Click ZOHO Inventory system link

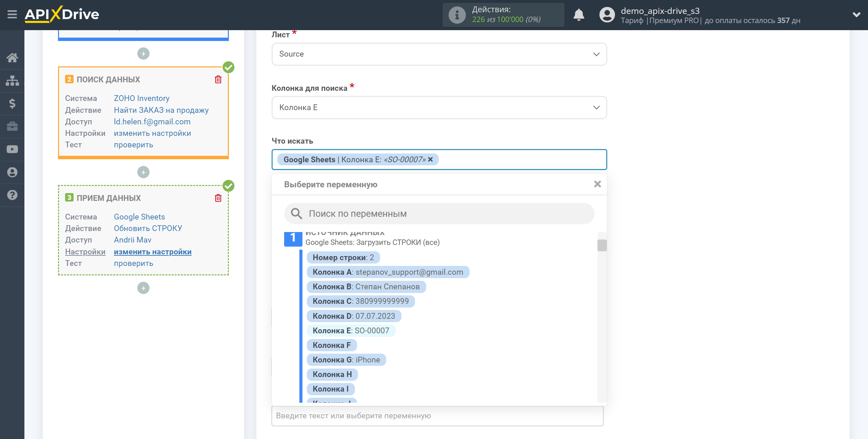coord(142,98)
